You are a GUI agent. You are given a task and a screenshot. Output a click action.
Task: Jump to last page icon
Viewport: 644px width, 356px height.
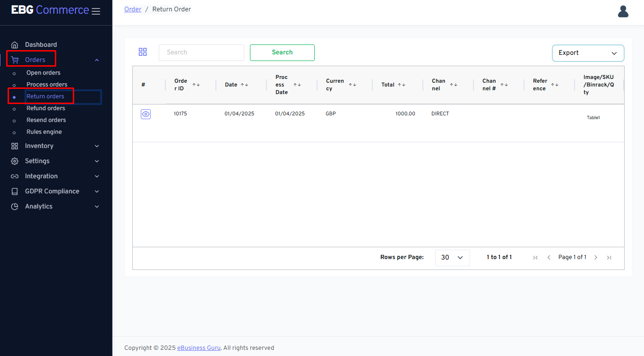tap(609, 258)
